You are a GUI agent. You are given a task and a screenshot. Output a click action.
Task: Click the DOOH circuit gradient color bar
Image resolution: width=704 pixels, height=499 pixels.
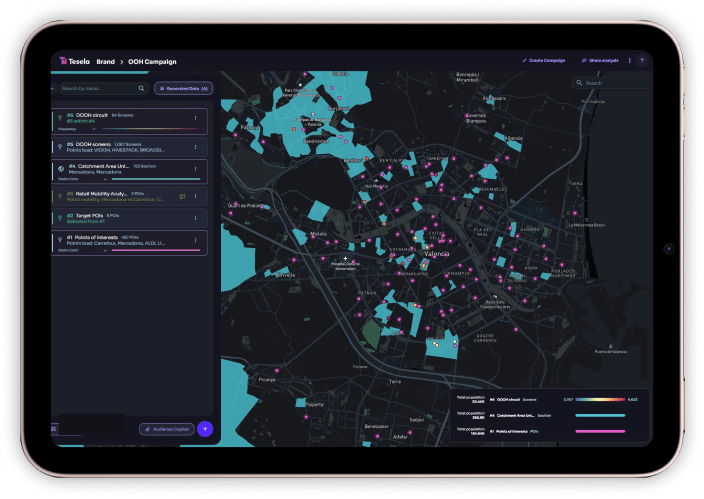coord(150,128)
